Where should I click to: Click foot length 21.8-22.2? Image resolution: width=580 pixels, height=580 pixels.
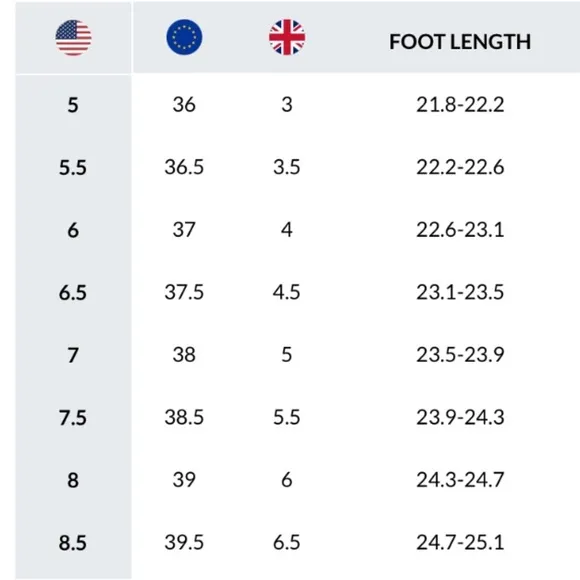click(460, 104)
